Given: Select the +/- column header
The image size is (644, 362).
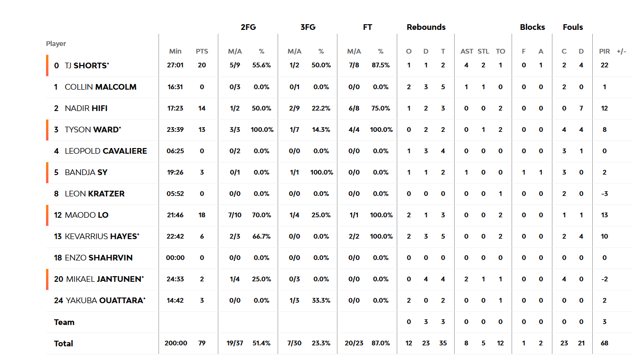Looking at the screenshot, I should [x=621, y=51].
